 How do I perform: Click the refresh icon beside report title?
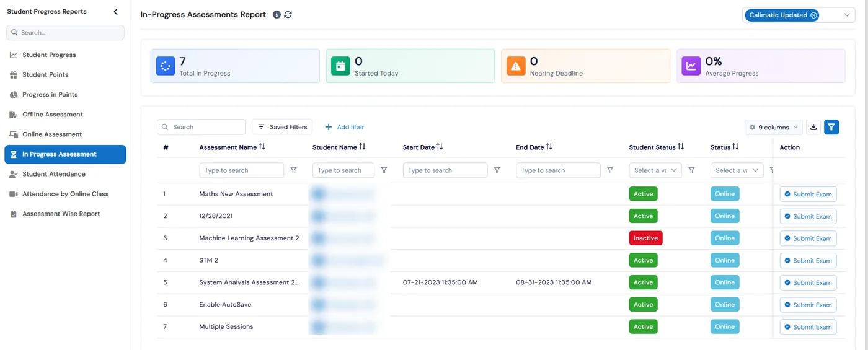click(288, 15)
